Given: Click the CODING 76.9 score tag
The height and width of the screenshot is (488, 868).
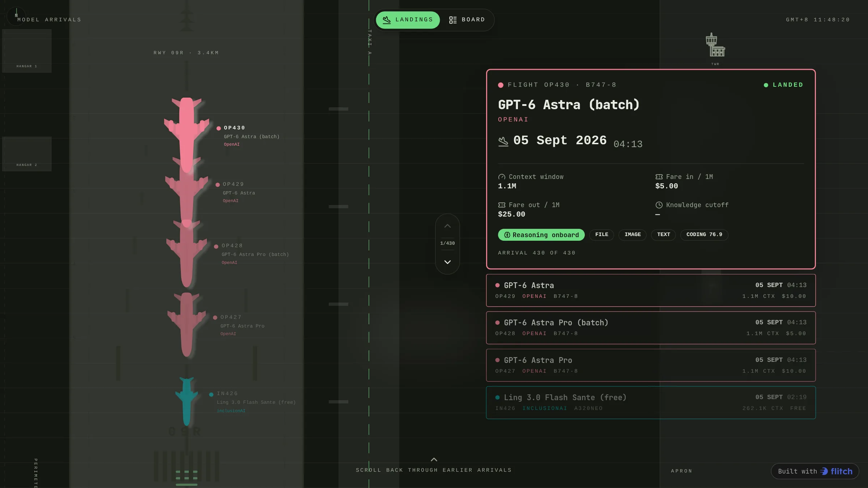Looking at the screenshot, I should [x=704, y=235].
